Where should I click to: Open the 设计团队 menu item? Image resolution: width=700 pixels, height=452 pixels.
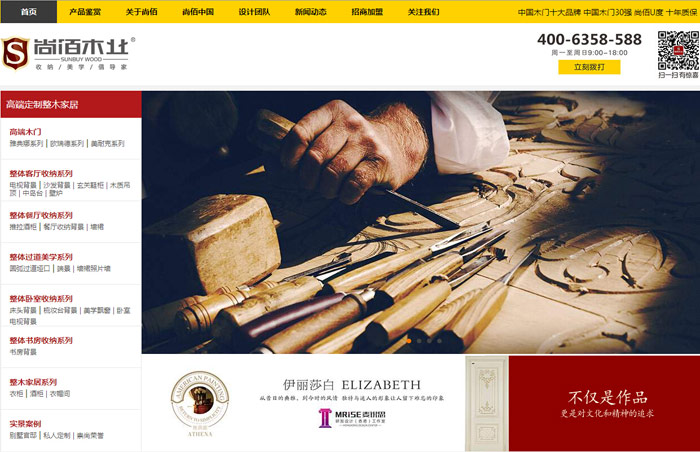(254, 12)
